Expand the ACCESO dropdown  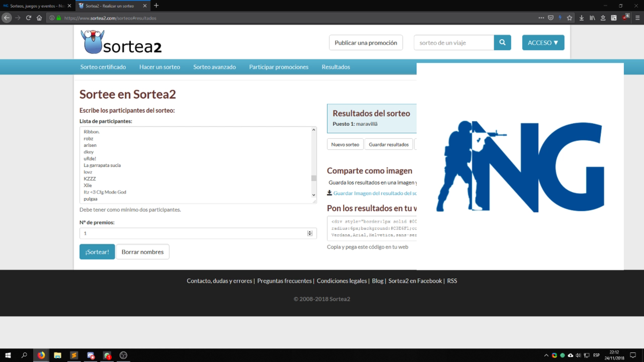[x=543, y=43]
